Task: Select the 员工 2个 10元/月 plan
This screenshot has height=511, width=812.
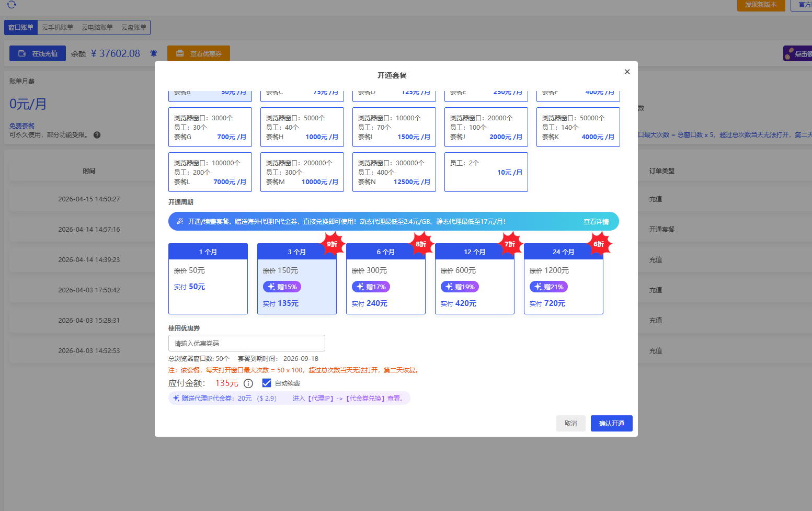Action: coord(486,172)
